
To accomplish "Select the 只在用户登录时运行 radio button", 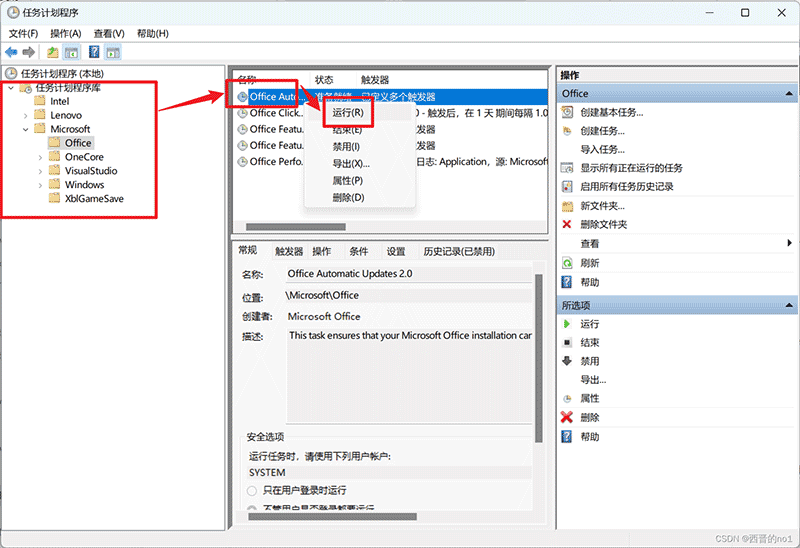I will click(252, 491).
